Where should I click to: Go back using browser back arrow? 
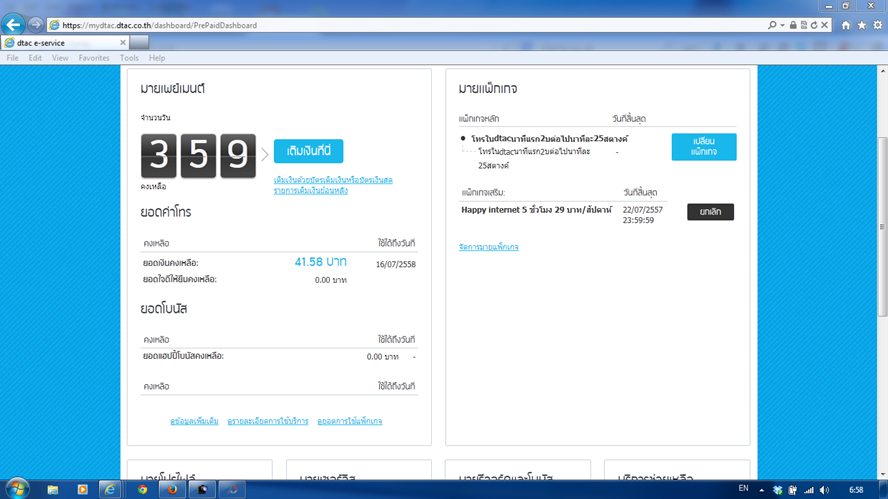click(13, 25)
